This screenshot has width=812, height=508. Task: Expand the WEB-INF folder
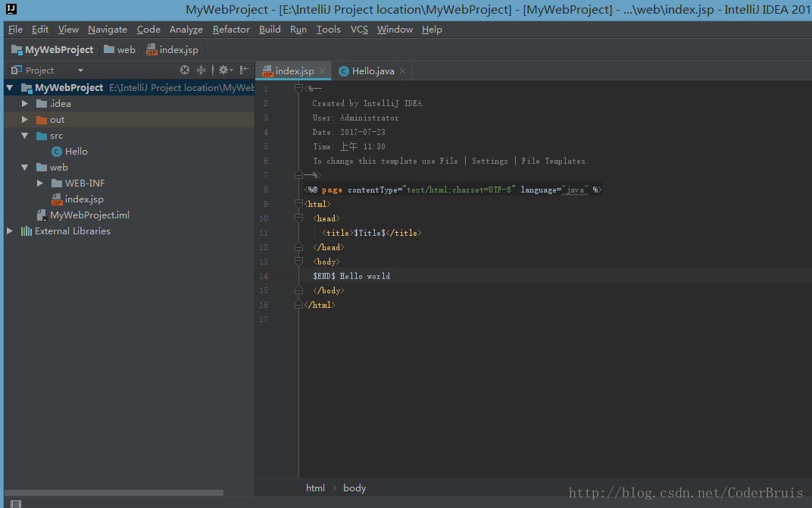40,183
